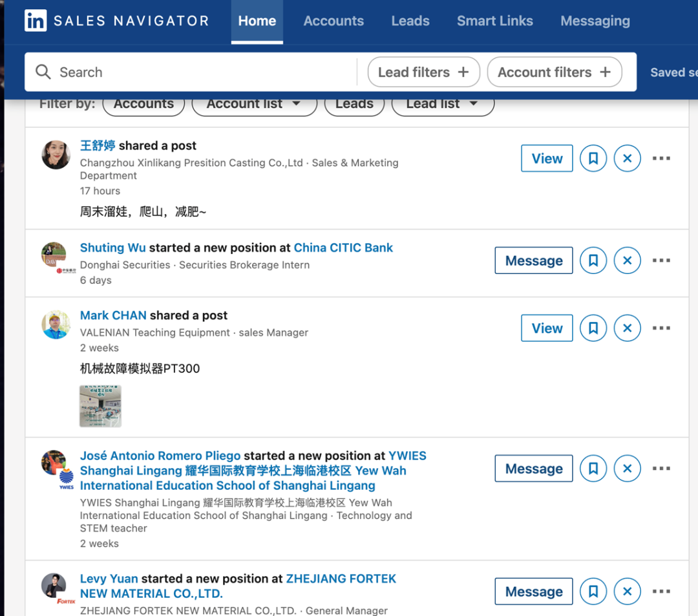This screenshot has width=698, height=616.
Task: Click the LinkedIn logo icon
Action: [x=35, y=21]
